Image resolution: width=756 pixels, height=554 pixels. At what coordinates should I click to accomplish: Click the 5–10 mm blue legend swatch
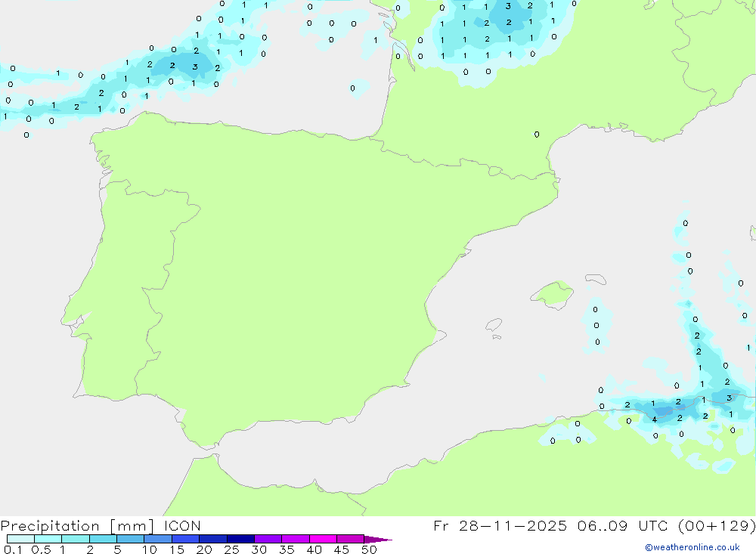[x=130, y=539]
